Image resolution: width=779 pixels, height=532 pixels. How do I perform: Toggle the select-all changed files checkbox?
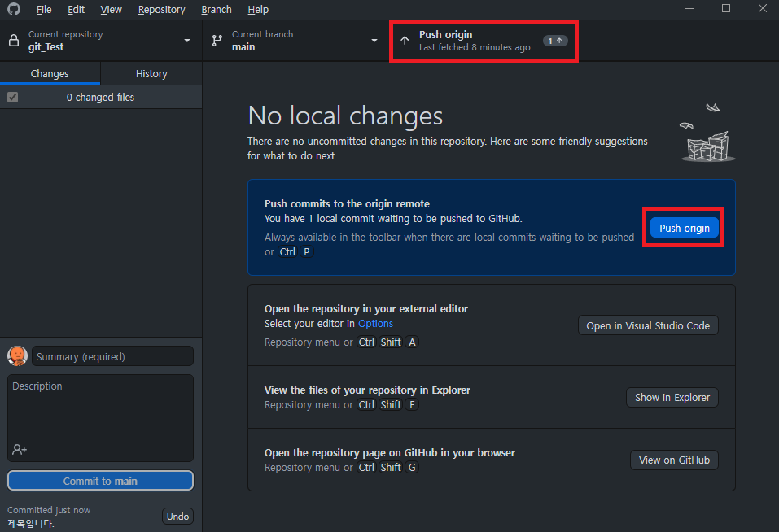(x=13, y=98)
